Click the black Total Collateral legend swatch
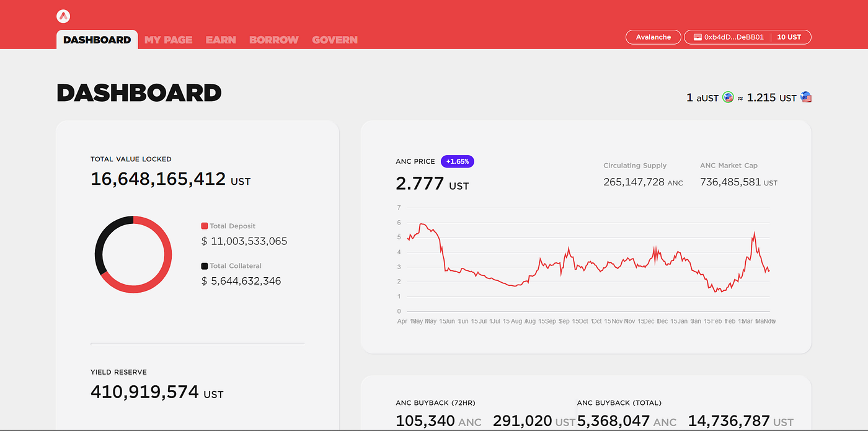The width and height of the screenshot is (868, 431). pos(205,266)
